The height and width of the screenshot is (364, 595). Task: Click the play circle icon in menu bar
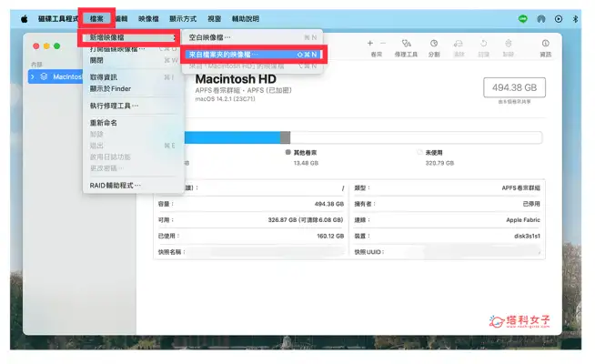tap(559, 19)
